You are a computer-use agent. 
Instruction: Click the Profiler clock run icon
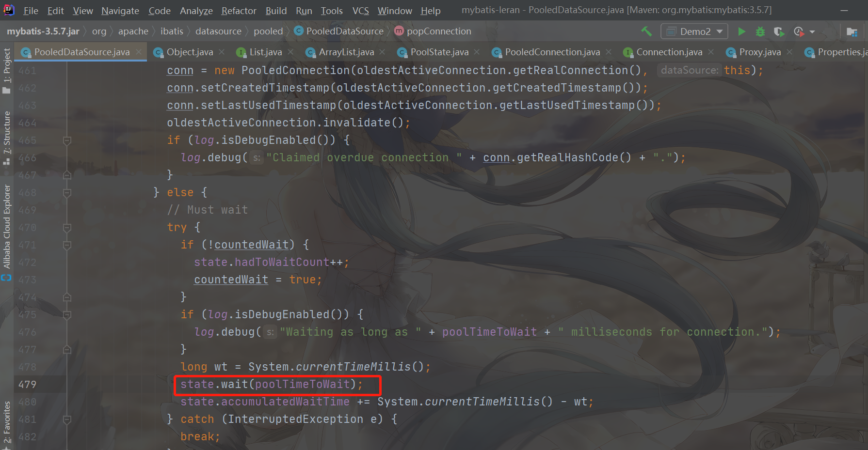tap(799, 31)
